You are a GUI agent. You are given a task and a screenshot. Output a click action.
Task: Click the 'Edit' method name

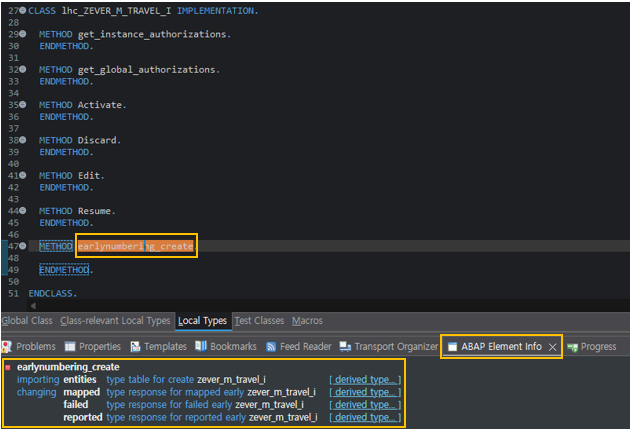click(x=89, y=176)
